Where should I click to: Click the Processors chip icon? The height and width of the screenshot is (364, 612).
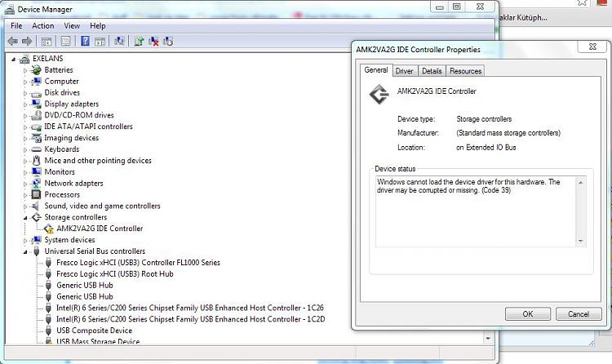point(36,194)
